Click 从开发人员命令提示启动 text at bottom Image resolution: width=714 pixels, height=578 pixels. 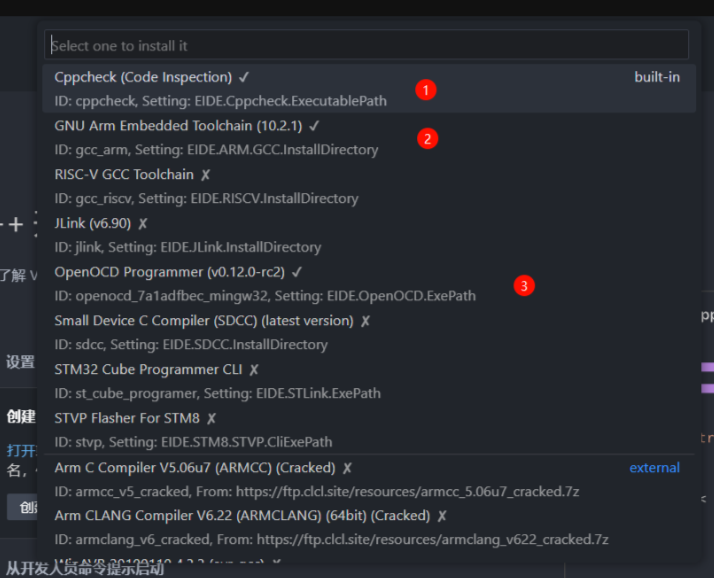85,568
